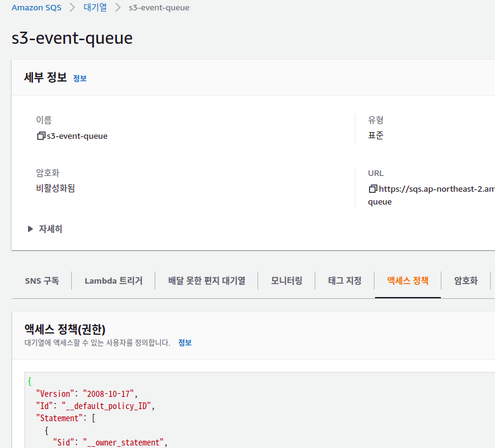Select the 액세스 정책 tab

coord(408,281)
